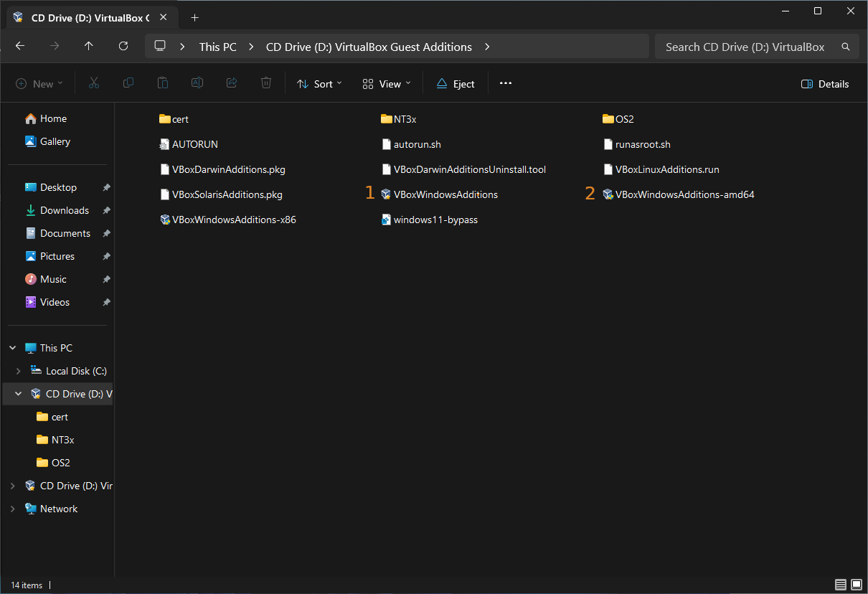Screen dimensions: 868x594
Task: Unpin Documents using its pin icon
Action: pyautogui.click(x=106, y=233)
